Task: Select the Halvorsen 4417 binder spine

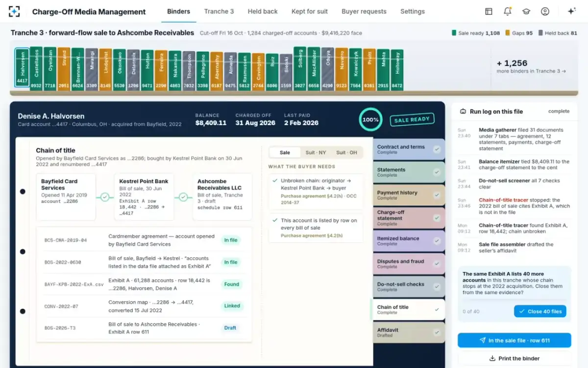Action: (x=22, y=67)
